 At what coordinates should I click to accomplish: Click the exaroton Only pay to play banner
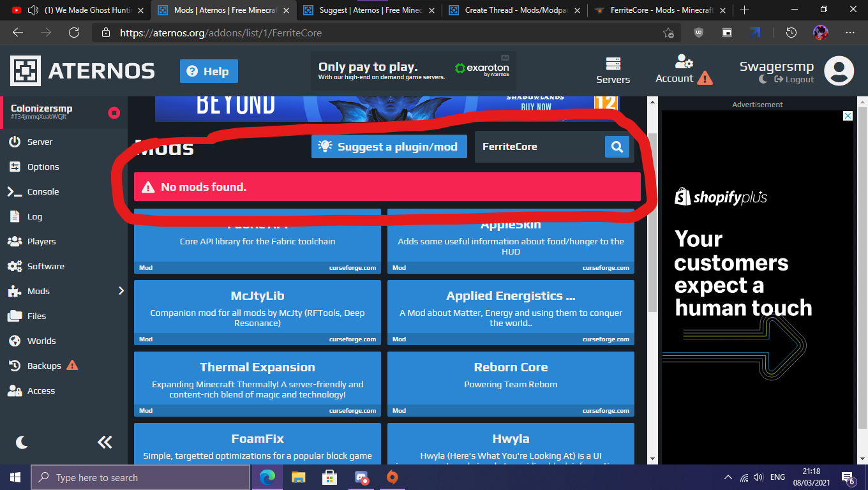[414, 71]
